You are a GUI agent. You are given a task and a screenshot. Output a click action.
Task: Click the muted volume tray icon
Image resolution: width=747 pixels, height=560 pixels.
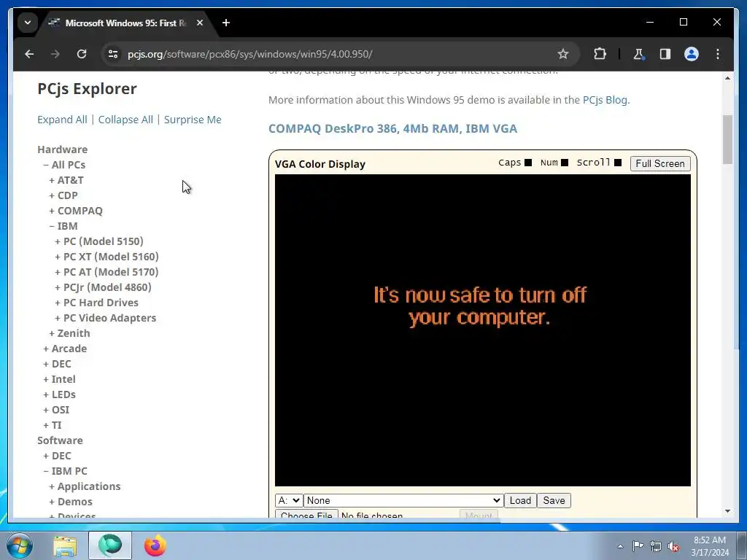click(673, 547)
